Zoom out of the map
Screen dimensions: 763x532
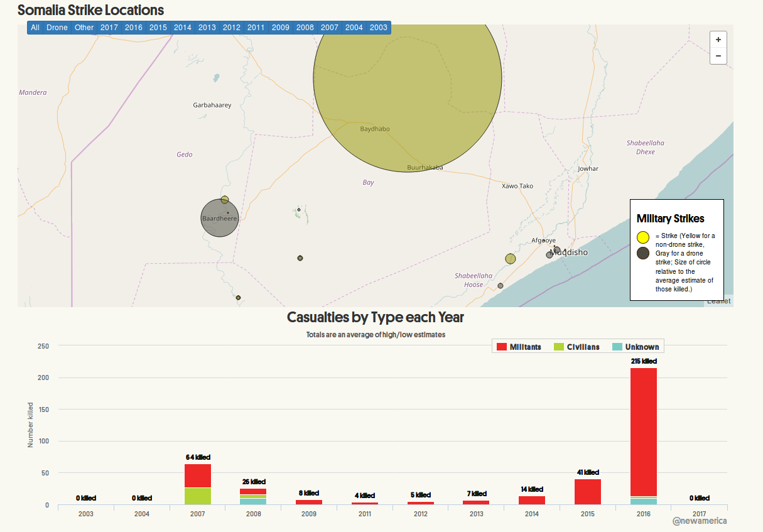click(718, 56)
